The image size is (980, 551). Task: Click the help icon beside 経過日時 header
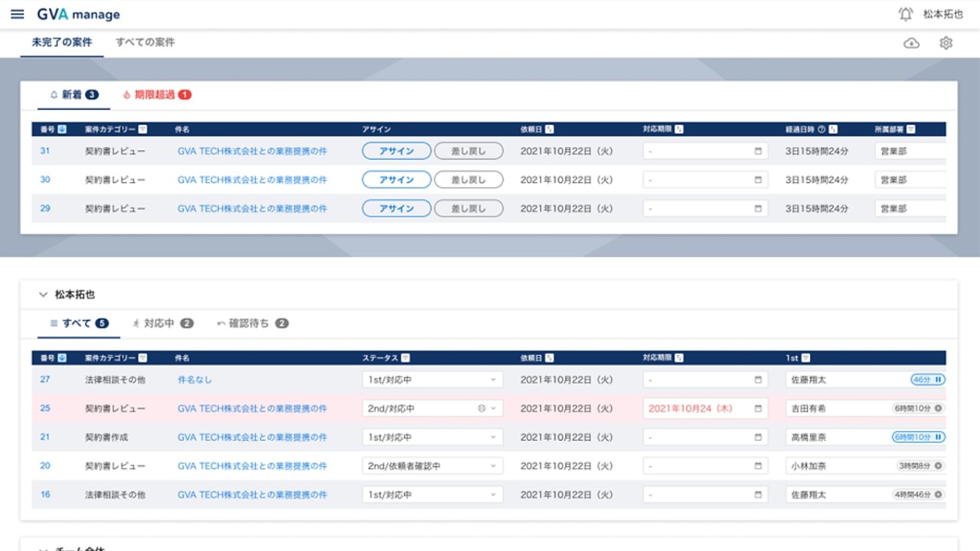pos(821,129)
